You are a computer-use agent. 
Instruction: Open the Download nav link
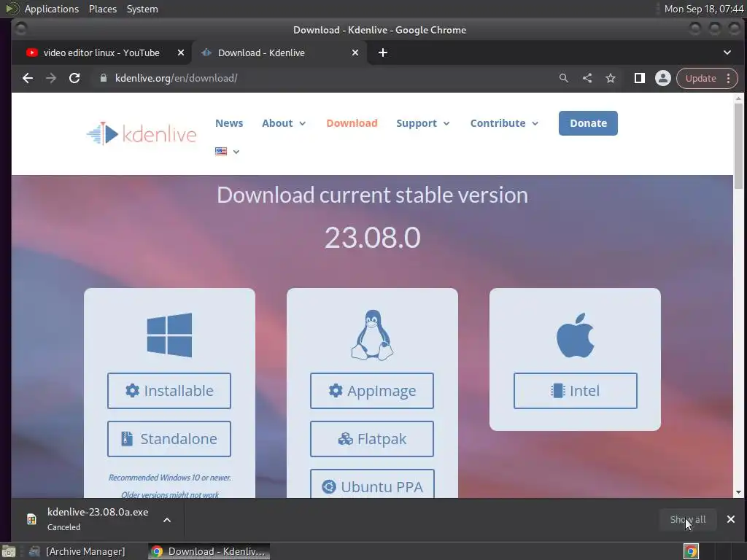coord(352,123)
